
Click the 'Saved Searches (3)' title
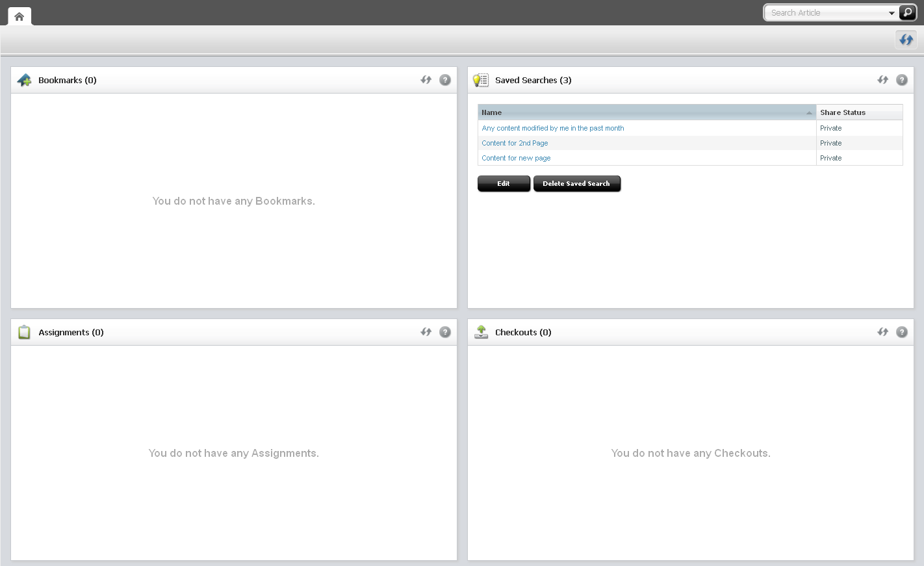(x=533, y=80)
